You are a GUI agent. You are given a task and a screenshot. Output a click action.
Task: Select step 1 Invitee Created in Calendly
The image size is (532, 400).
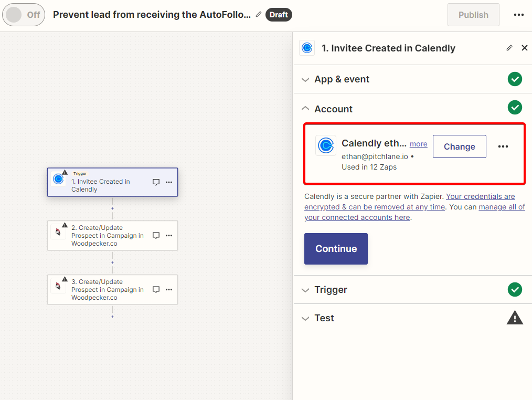coord(112,182)
